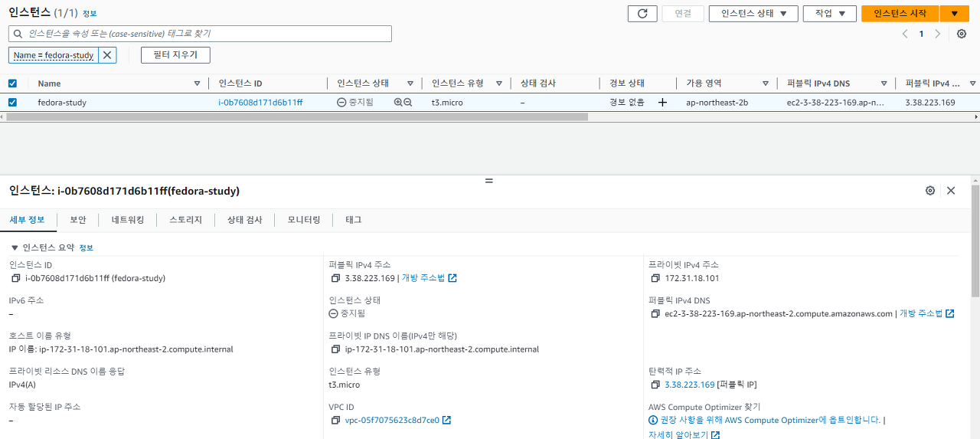Go to the next results page
This screenshot has width=980, height=439.
point(938,34)
